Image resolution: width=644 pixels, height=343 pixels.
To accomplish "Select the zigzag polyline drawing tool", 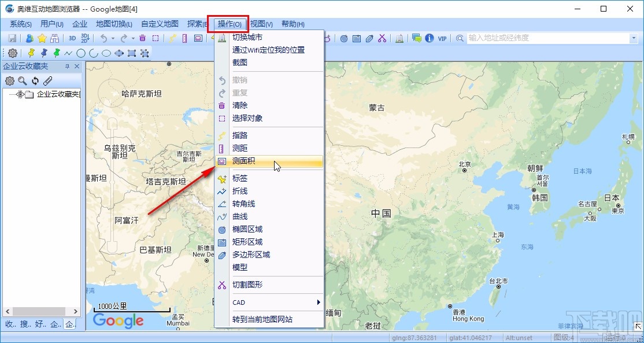I will 68,53.
